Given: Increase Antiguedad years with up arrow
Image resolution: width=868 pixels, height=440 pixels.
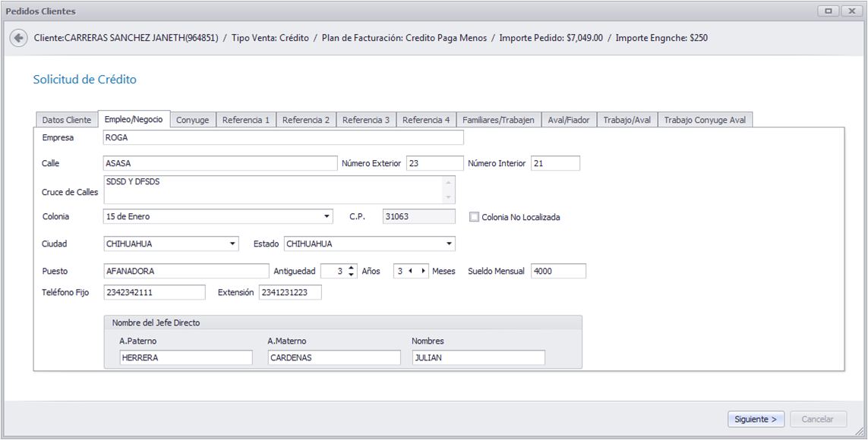Looking at the screenshot, I should click(x=352, y=268).
